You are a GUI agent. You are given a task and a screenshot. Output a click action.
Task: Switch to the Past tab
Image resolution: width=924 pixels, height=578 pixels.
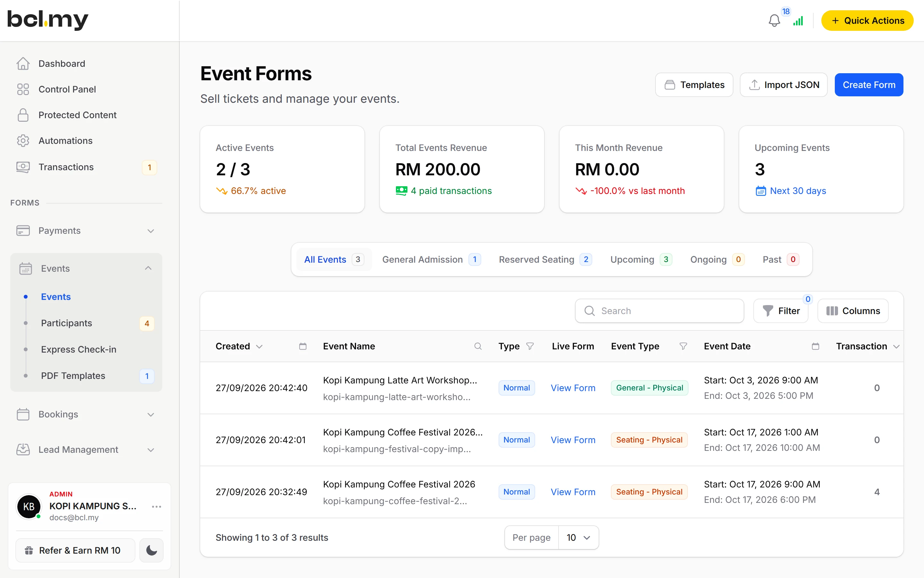(x=781, y=259)
